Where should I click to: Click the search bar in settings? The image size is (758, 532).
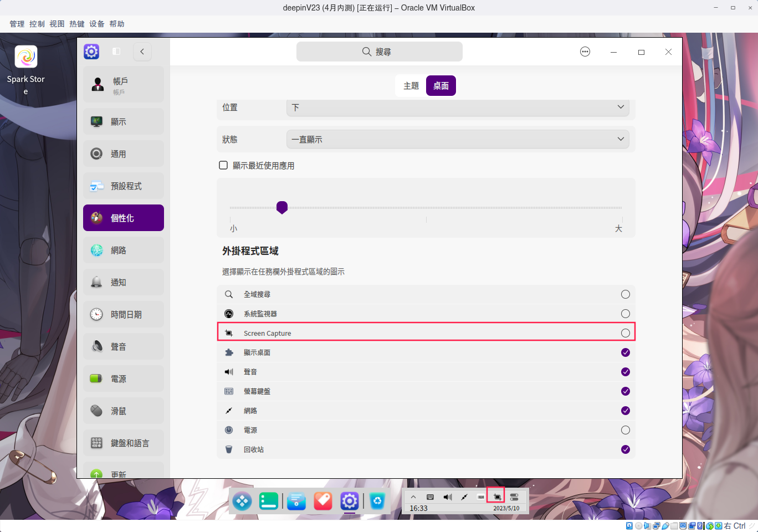point(379,51)
